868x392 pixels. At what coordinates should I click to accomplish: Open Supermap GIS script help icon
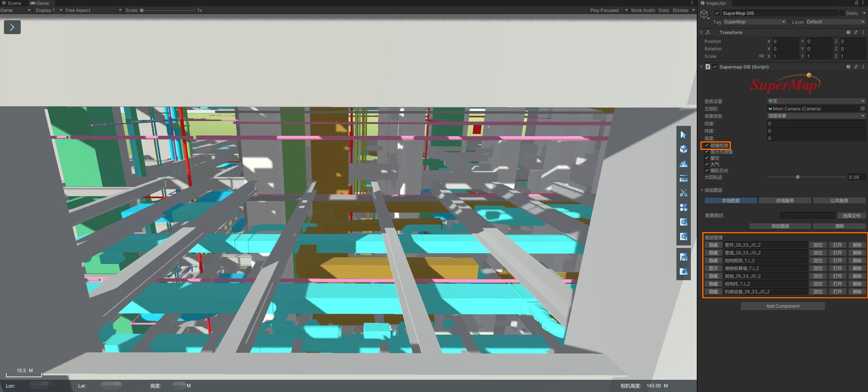coord(848,67)
